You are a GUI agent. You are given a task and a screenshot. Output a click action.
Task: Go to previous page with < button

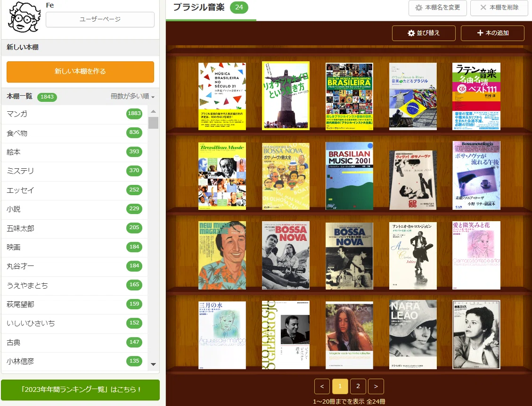(322, 386)
